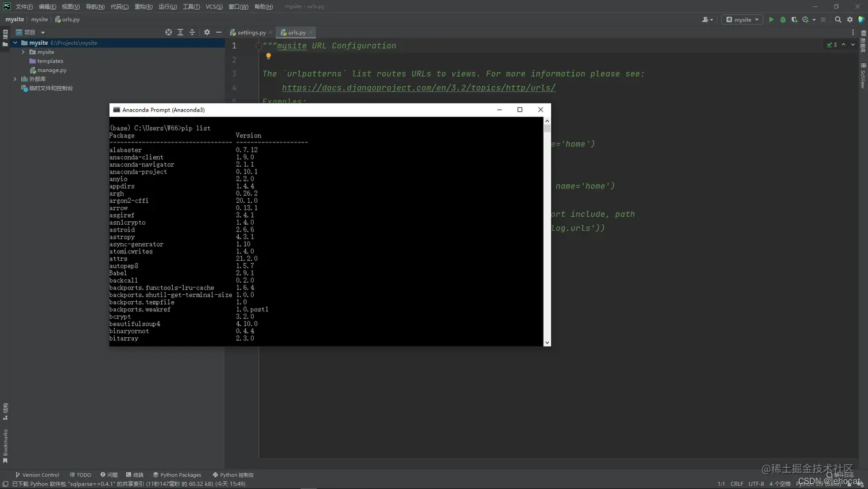Start debugging with the green bug icon
The width and height of the screenshot is (868, 489).
(x=782, y=20)
